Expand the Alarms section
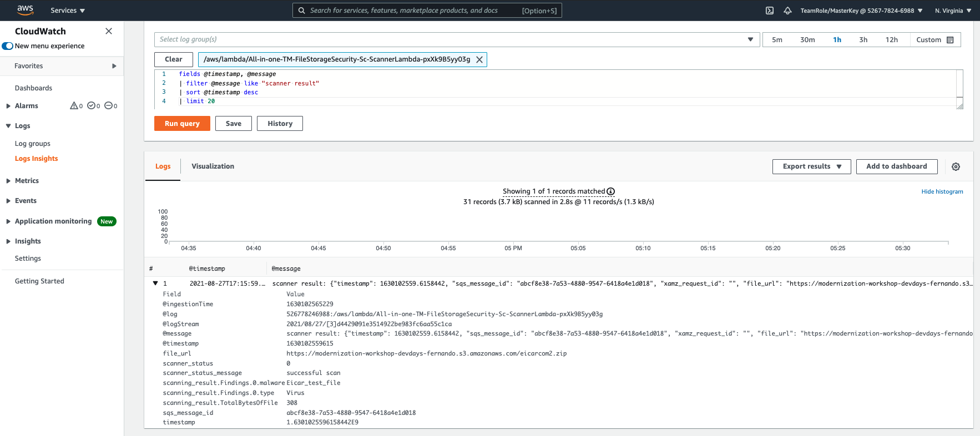 (8, 106)
